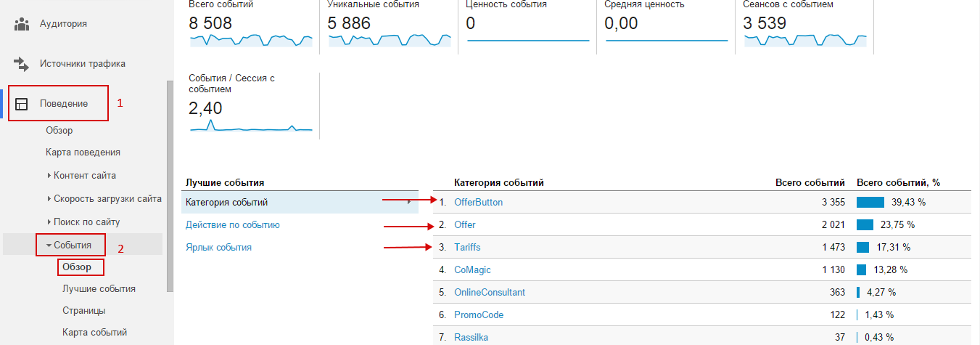
Task: Open the Страницы events report
Action: pos(83,311)
